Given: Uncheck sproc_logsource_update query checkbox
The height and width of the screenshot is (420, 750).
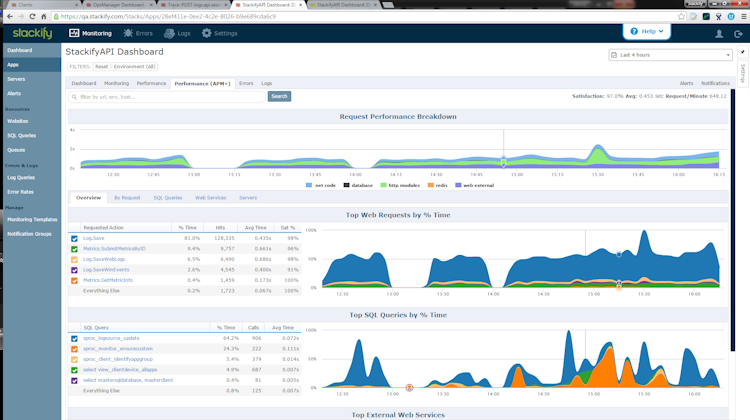Looking at the screenshot, I should [74, 338].
